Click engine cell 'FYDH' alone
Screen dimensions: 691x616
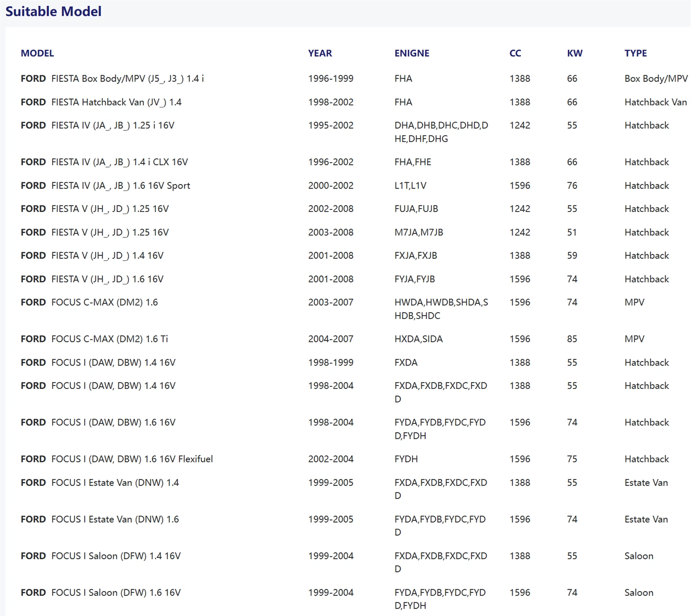[x=406, y=459]
